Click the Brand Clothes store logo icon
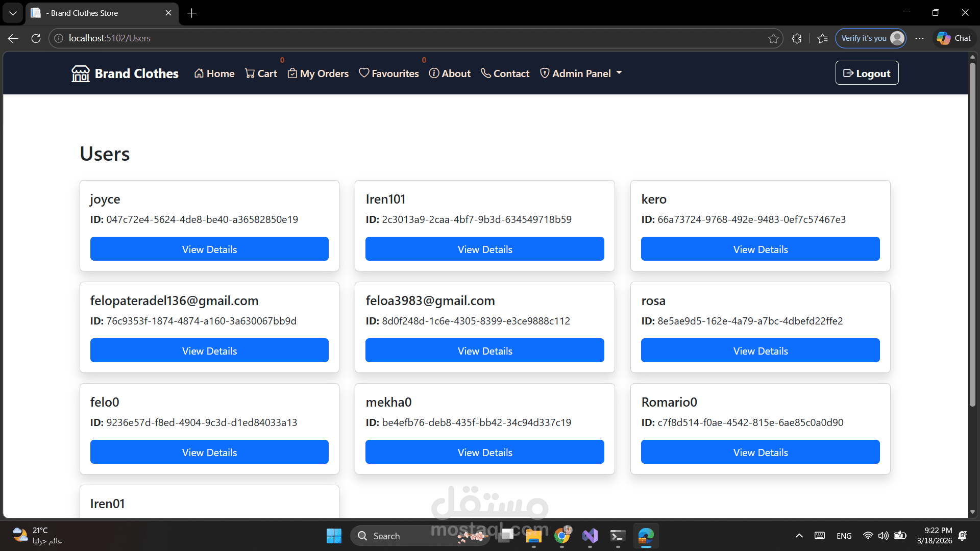Screen dimensions: 980x551 (x=80, y=73)
